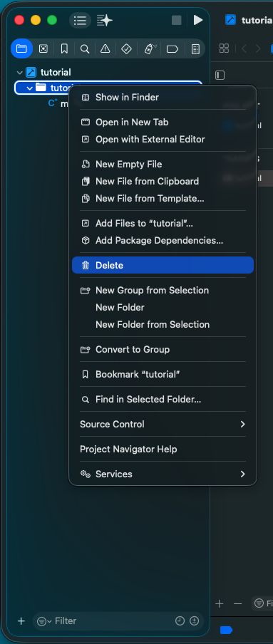Select Add Files to "tutorial"…
Screen dimensions: 273x644
click(163, 224)
